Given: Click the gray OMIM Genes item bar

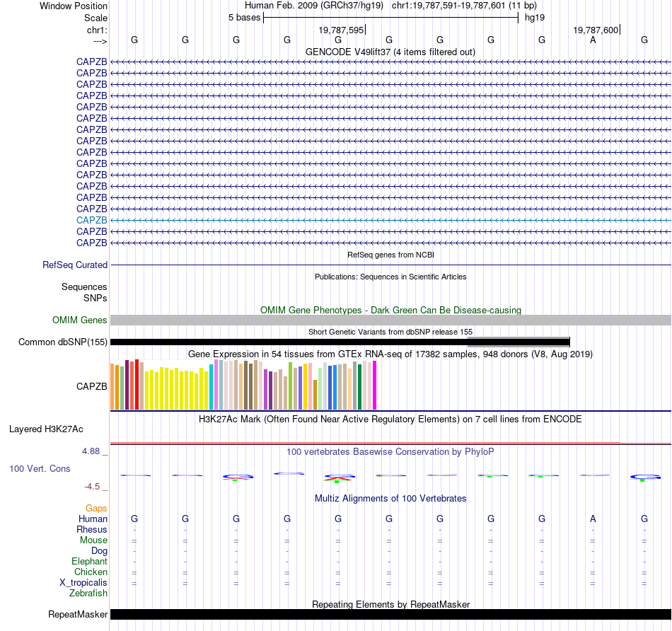Looking at the screenshot, I should click(390, 320).
